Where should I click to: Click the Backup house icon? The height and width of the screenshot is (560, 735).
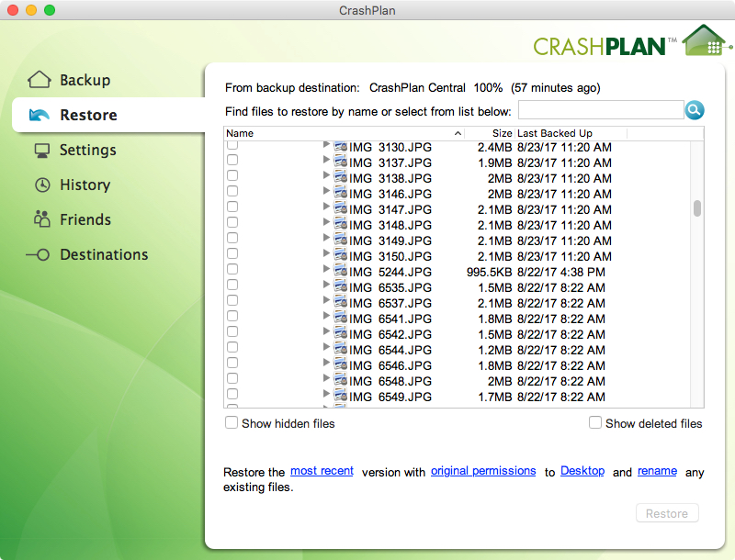40,80
